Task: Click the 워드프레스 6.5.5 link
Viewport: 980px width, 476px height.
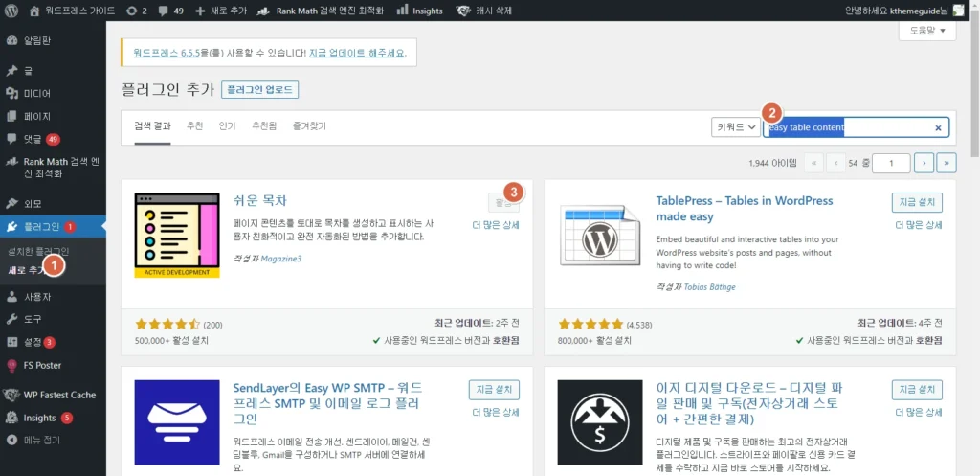Action: pyautogui.click(x=166, y=53)
